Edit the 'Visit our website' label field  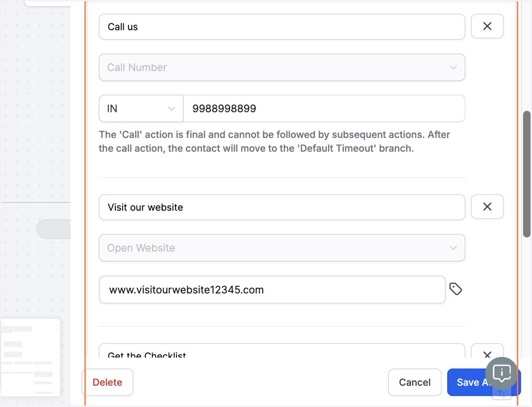pos(282,207)
